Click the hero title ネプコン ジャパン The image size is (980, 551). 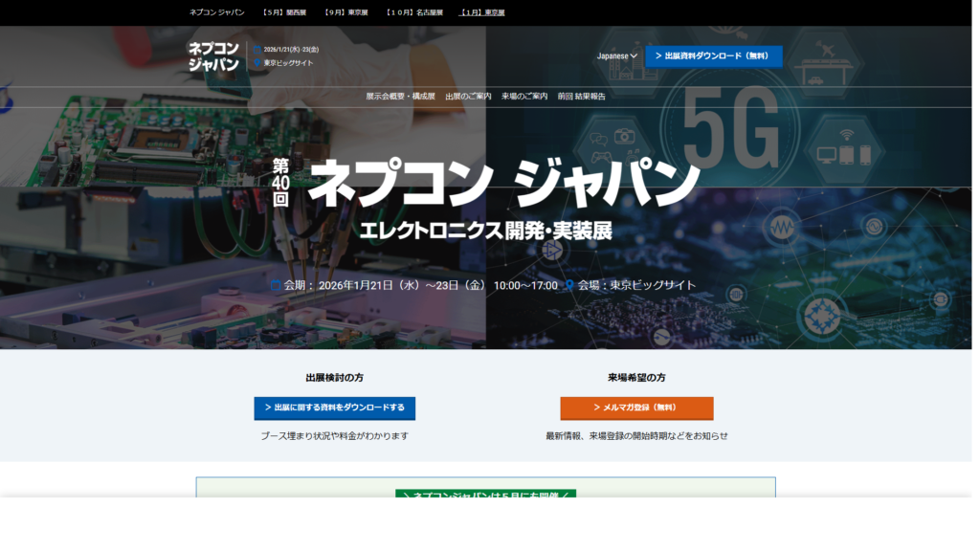[503, 183]
